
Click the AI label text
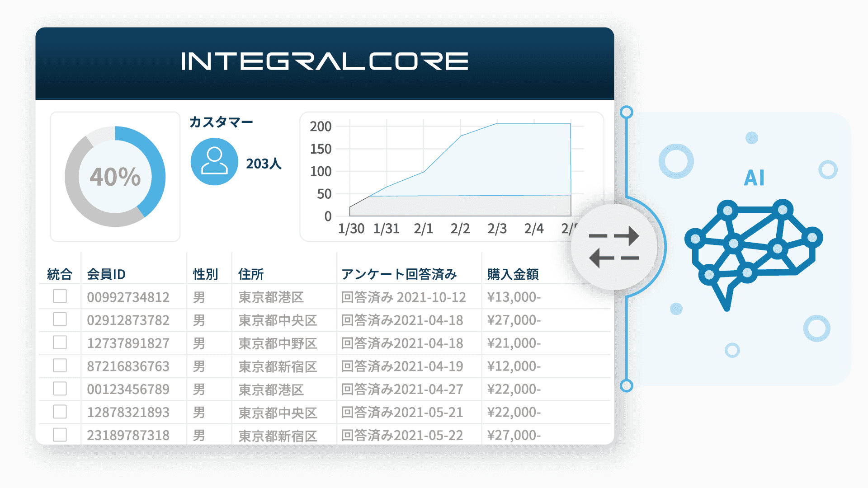[x=754, y=178]
